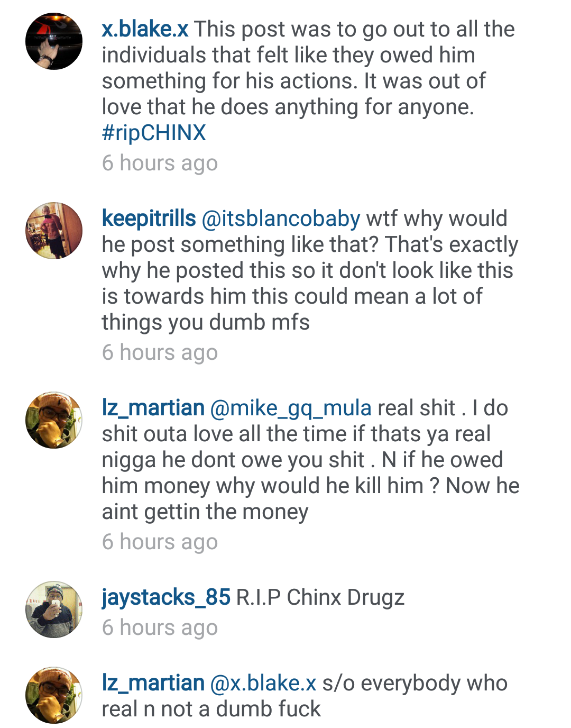Tap the @mike_gq_mula mention
The height and width of the screenshot is (728, 571).
pos(291,408)
